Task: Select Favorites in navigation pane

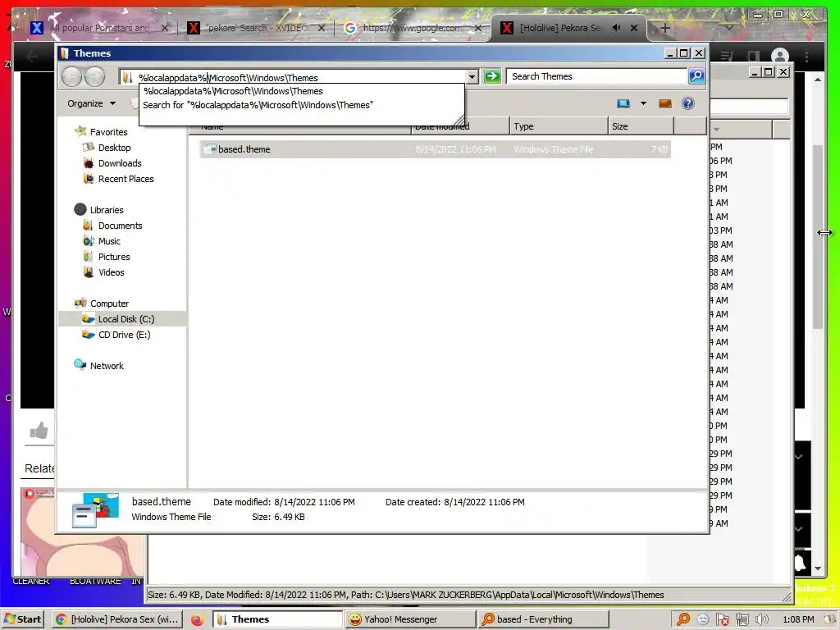Action: 108,132
